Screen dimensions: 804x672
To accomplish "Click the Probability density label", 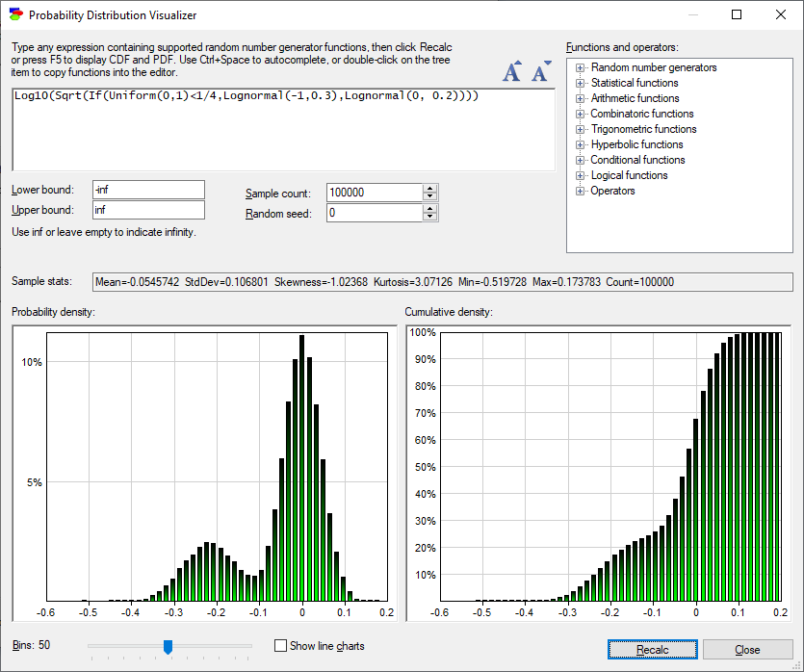I will [x=53, y=312].
